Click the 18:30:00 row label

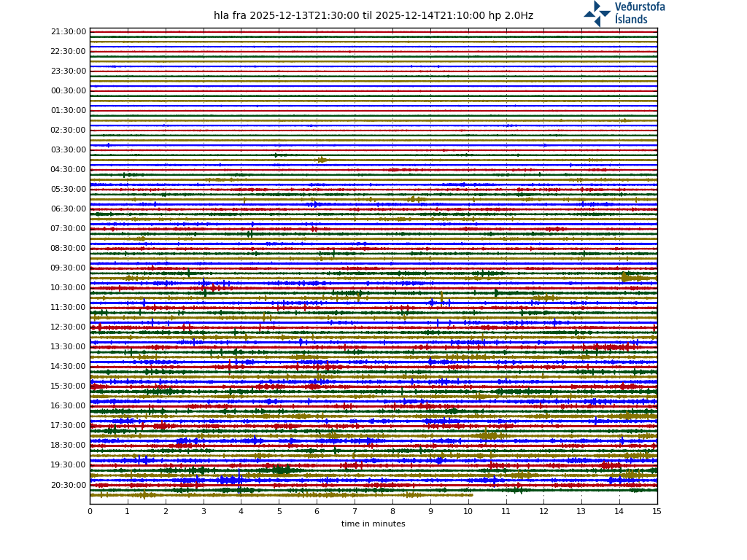coord(69,446)
